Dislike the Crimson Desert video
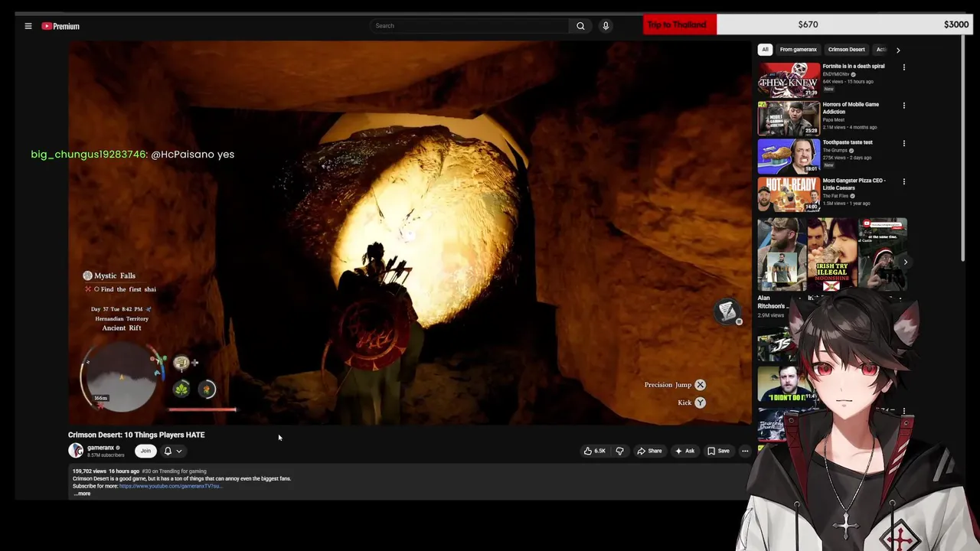Image resolution: width=980 pixels, height=551 pixels. click(619, 451)
